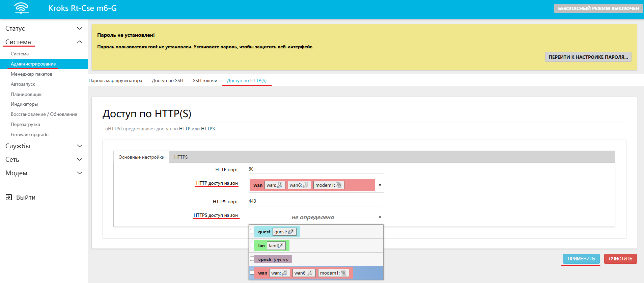Screen dimensions: 644x283
Task: Click ПЕРЕЙТИ К НАСТРОЙКЕ ПАРОЛЯ button
Action: [588, 57]
